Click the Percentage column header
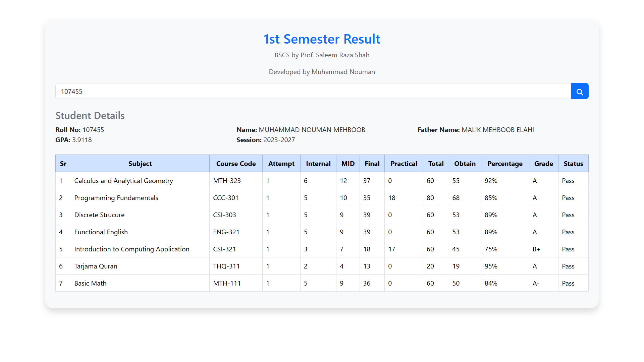The width and height of the screenshot is (644, 362). pyautogui.click(x=505, y=164)
